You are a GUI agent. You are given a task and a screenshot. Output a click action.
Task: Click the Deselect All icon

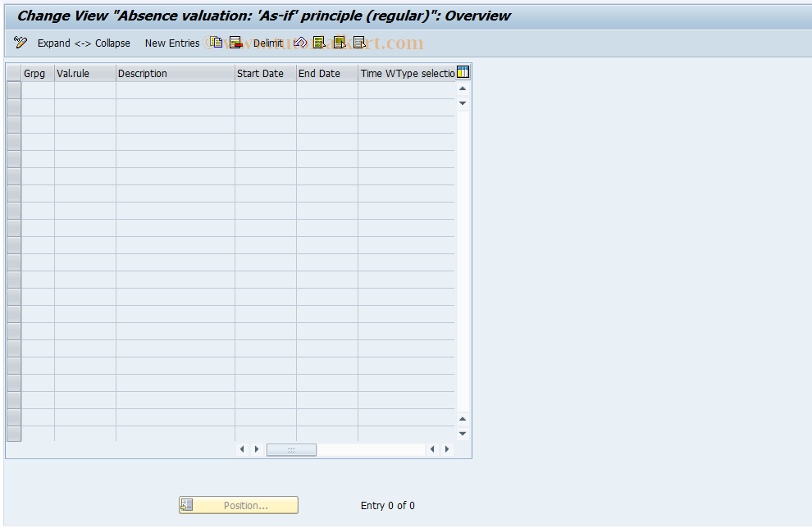pos(360,43)
